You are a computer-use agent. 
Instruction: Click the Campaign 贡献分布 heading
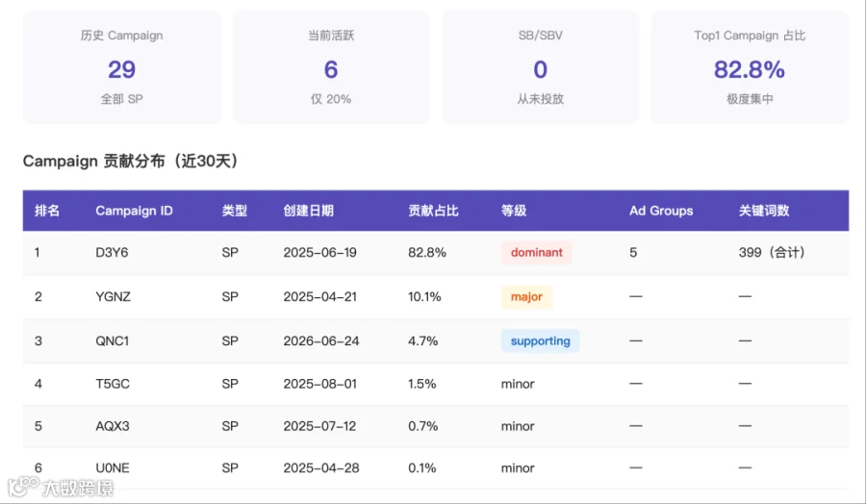point(131,161)
